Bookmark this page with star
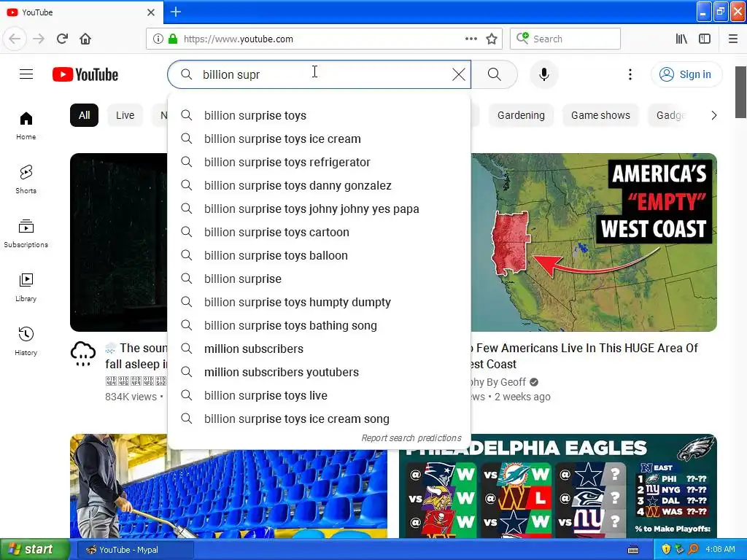747x560 pixels. tap(492, 39)
